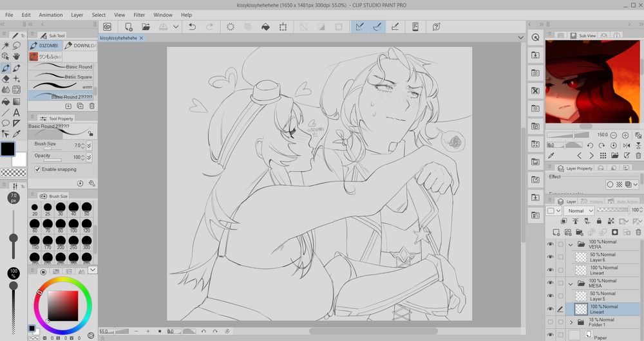
Task: Choose the Basic Round brush
Action: 61,66
